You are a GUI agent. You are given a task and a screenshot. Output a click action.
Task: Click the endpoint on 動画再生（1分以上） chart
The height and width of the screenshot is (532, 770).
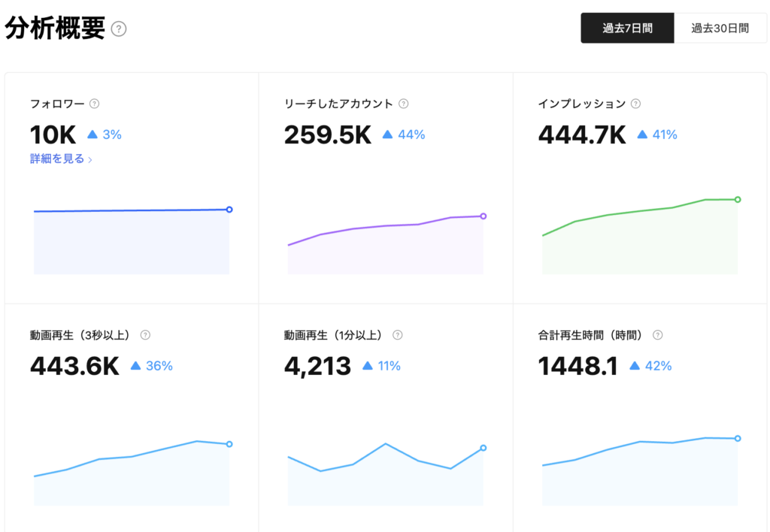tap(483, 448)
